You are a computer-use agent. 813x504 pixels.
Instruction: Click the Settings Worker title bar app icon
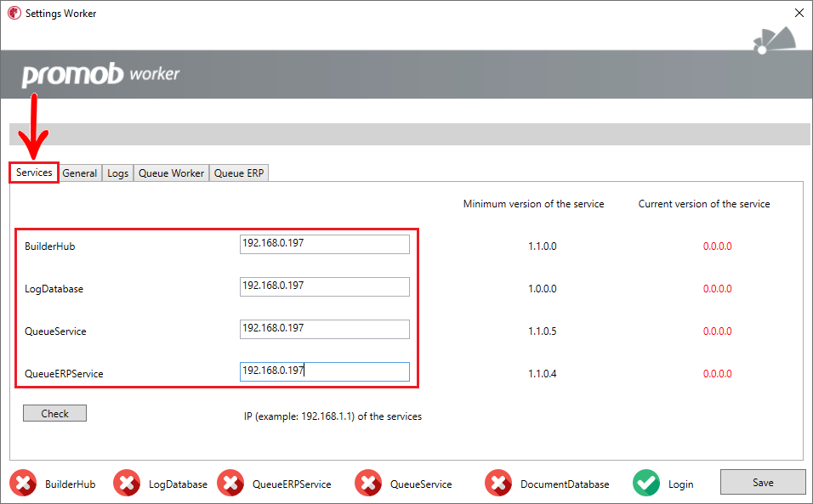click(x=14, y=13)
